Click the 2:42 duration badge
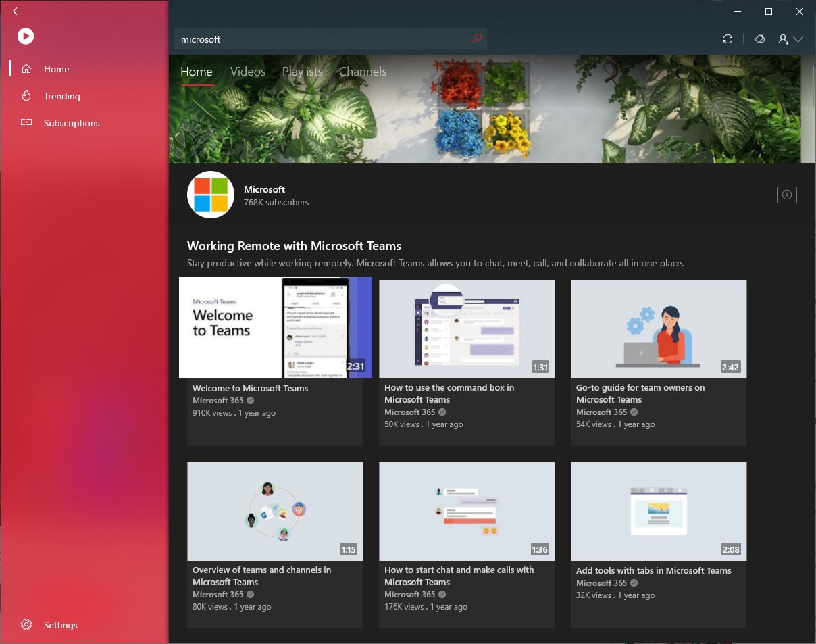 click(731, 367)
